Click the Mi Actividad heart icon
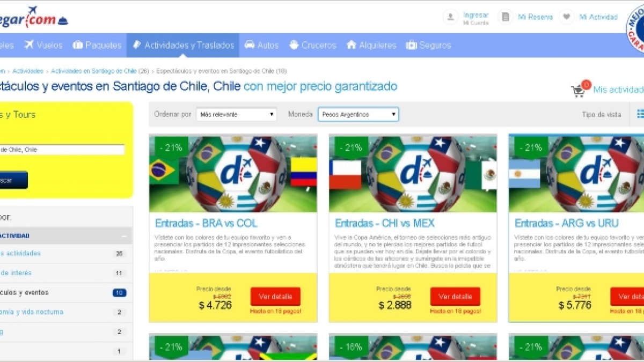The width and height of the screenshot is (644, 362). [566, 17]
